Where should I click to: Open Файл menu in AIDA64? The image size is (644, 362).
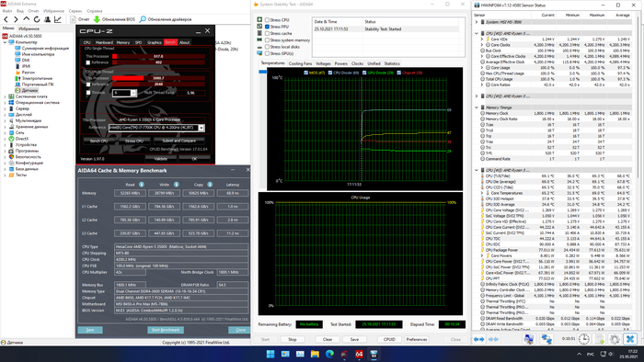[7, 11]
